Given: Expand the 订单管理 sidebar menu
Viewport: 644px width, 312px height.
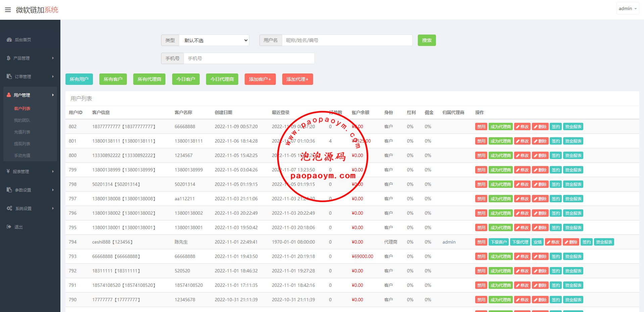Looking at the screenshot, I should [x=30, y=76].
